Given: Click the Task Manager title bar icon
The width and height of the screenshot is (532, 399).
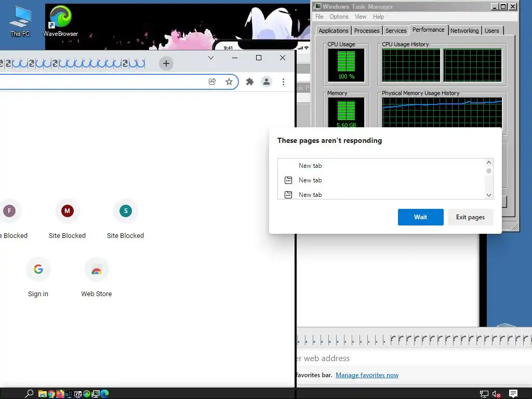Looking at the screenshot, I should pyautogui.click(x=317, y=6).
